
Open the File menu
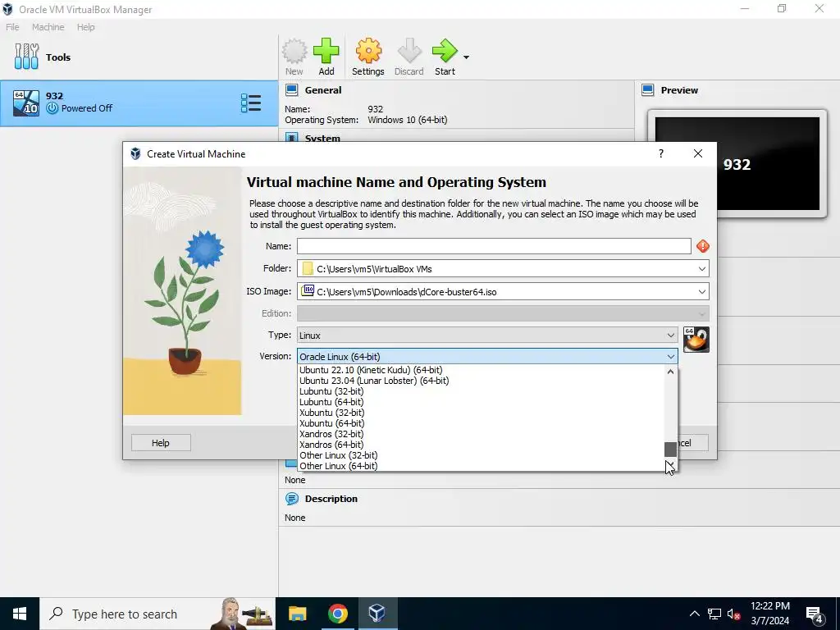coord(12,27)
